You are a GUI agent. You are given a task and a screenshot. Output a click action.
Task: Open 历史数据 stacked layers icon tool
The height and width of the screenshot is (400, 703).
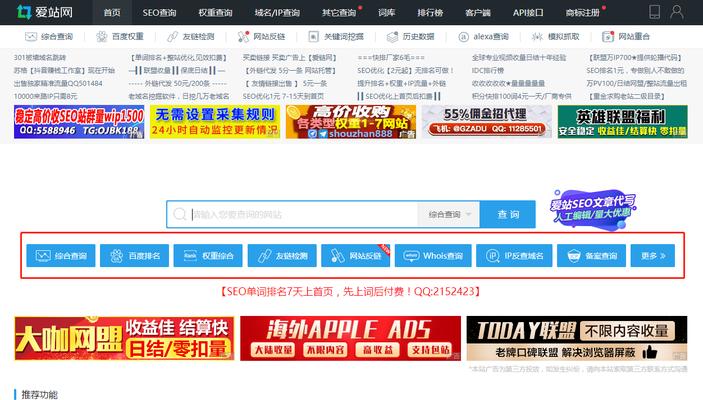(411, 37)
